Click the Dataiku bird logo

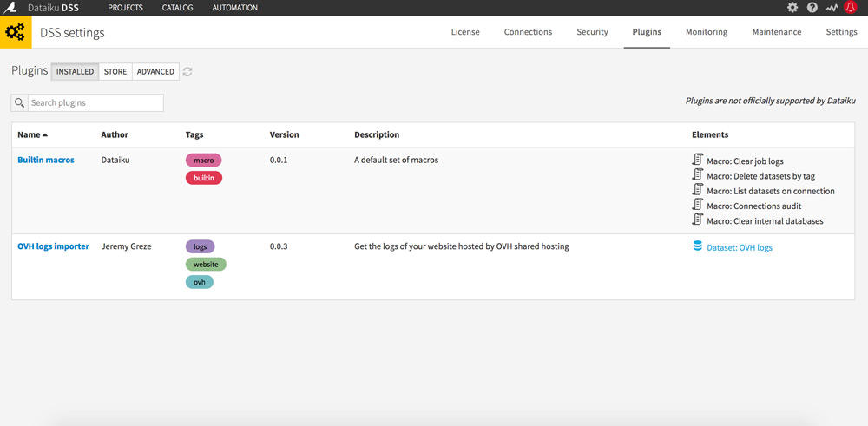(x=10, y=8)
